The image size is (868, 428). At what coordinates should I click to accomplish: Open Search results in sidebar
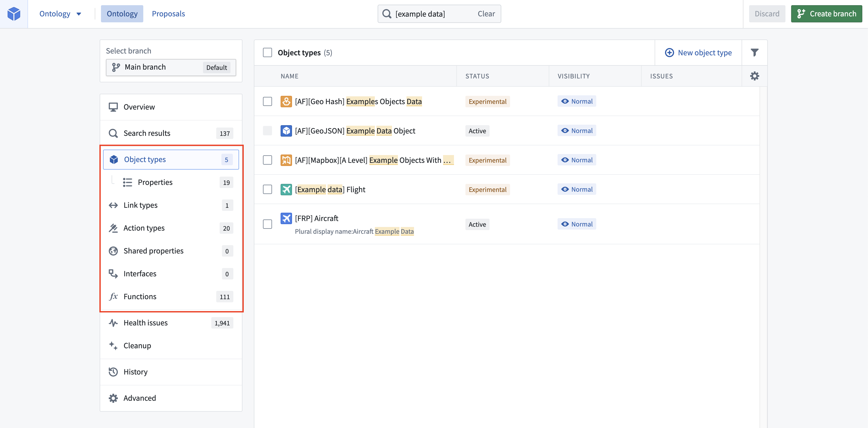171,133
